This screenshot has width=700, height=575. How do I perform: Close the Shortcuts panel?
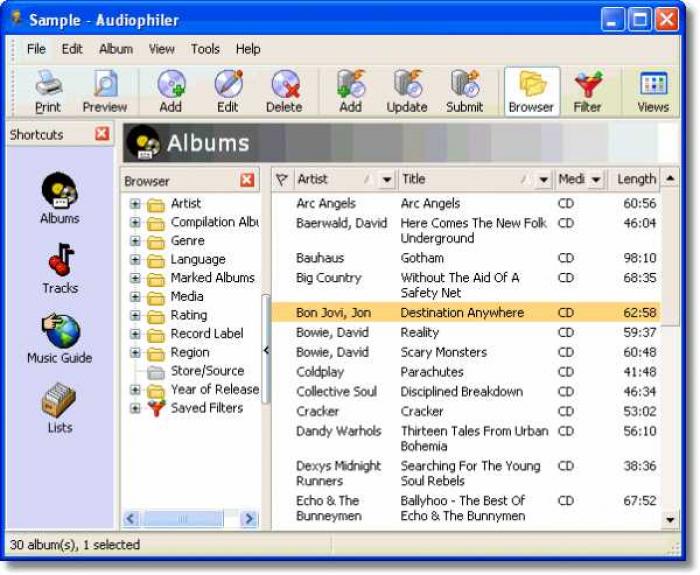(x=102, y=133)
